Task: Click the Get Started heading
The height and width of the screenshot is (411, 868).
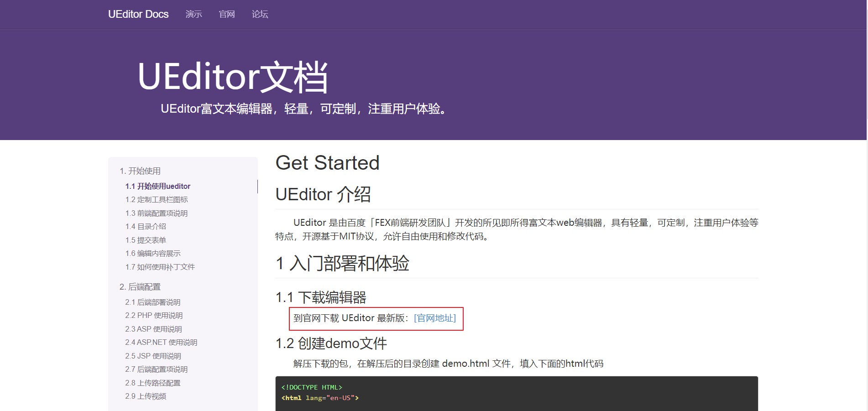Action: click(x=328, y=163)
